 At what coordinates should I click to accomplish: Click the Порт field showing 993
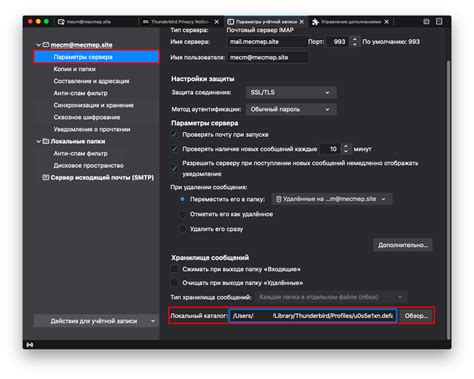[338, 42]
